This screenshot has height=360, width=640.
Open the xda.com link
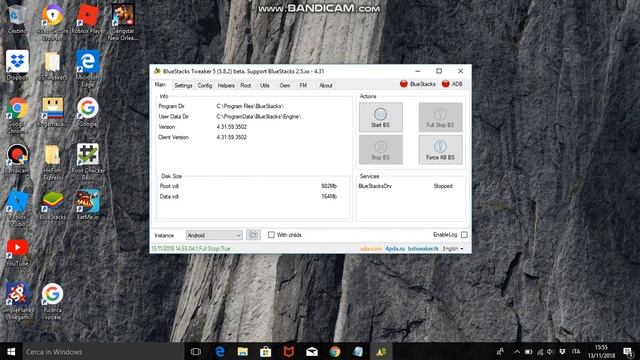point(371,249)
